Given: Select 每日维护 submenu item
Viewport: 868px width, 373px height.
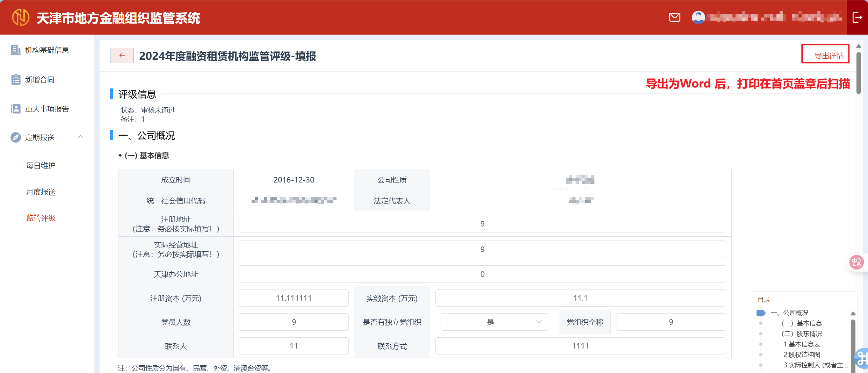Looking at the screenshot, I should [41, 165].
